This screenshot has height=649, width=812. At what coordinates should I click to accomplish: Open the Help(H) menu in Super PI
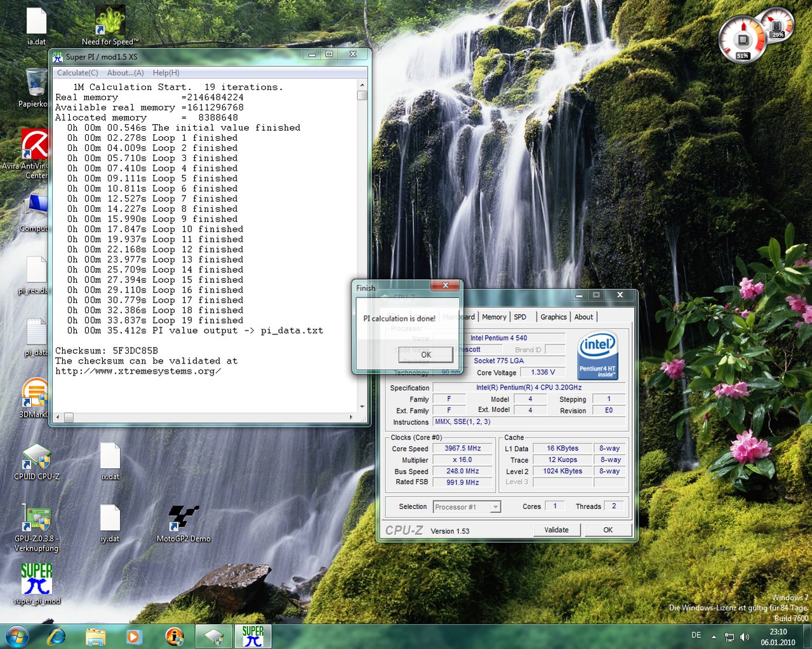coord(166,73)
